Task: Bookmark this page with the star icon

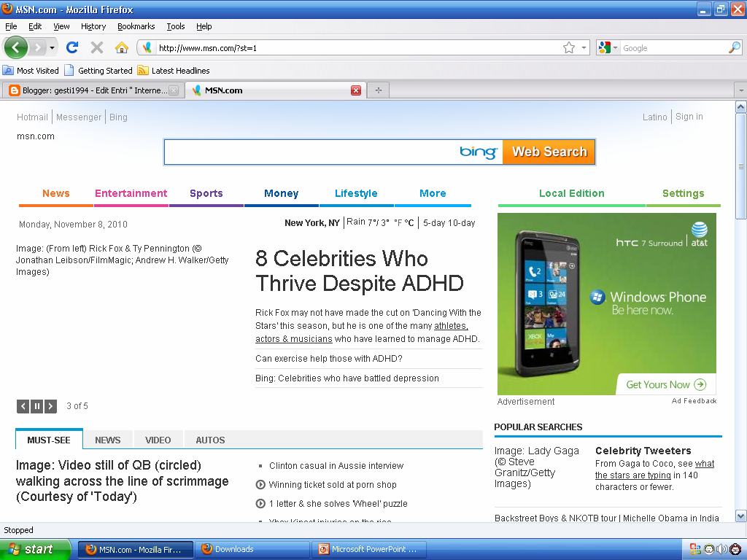Action: (569, 47)
